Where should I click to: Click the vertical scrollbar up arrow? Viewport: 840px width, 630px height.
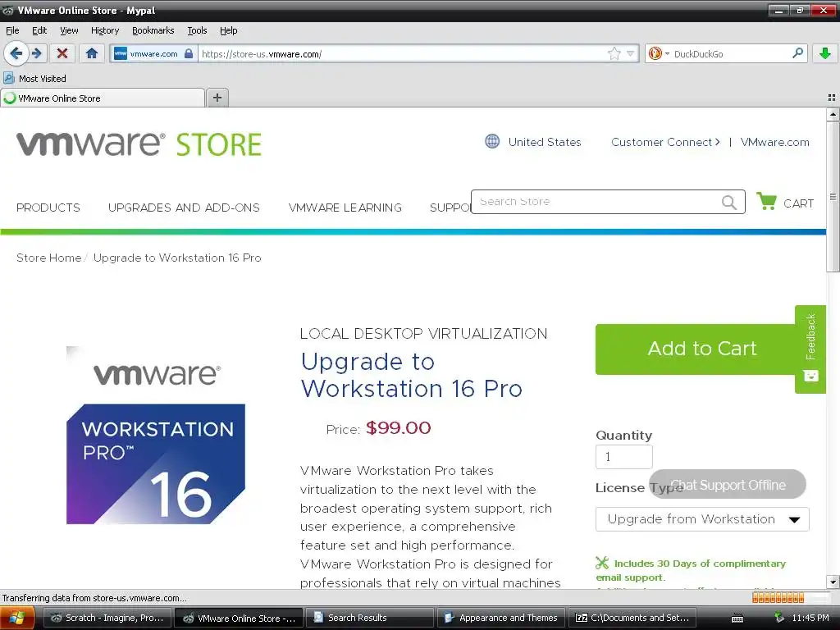[x=833, y=114]
